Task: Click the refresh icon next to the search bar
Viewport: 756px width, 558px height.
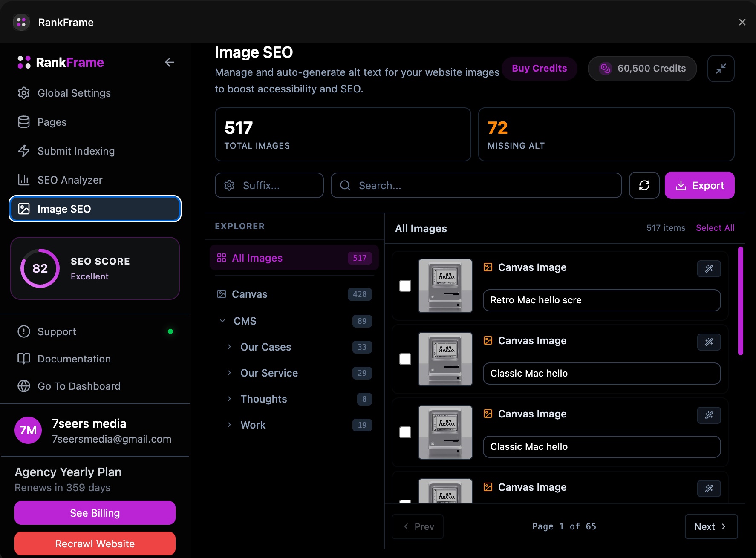Action: click(644, 185)
